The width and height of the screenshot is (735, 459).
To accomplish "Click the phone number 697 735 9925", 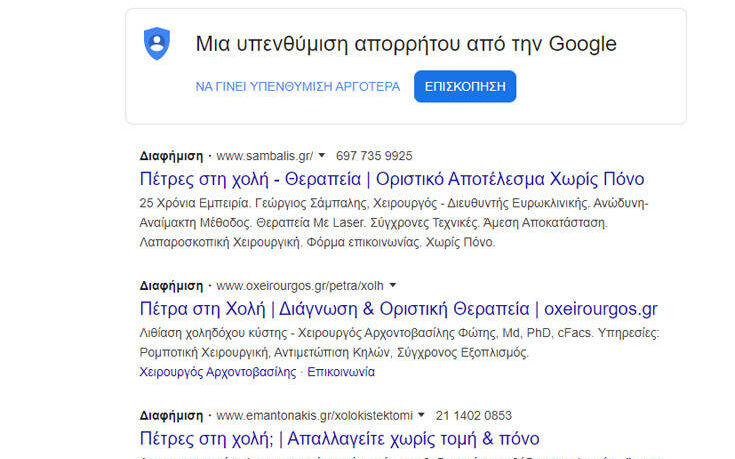I will (374, 156).
